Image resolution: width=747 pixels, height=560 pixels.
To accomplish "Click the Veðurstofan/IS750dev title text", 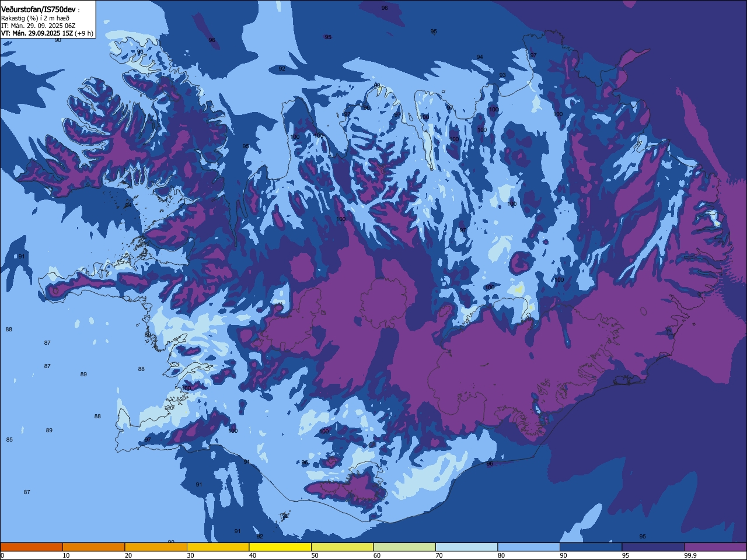I will click(38, 9).
